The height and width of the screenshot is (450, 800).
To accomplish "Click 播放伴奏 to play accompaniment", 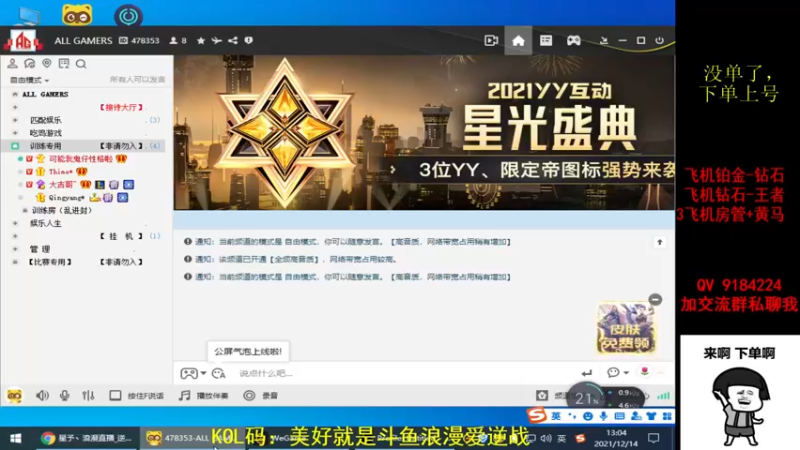I will (204, 395).
